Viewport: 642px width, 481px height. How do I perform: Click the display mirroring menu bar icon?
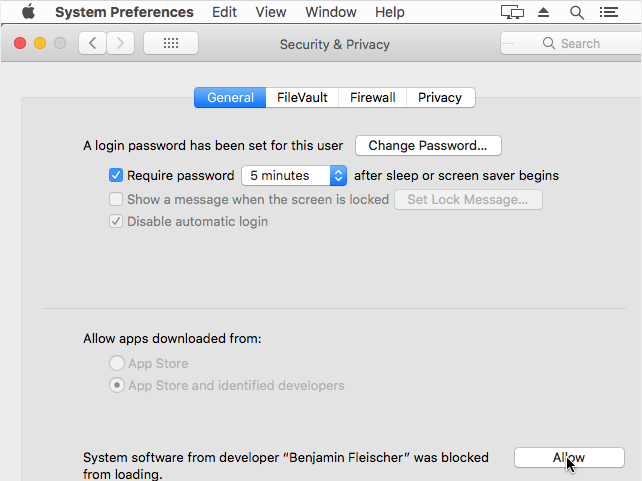click(512, 12)
